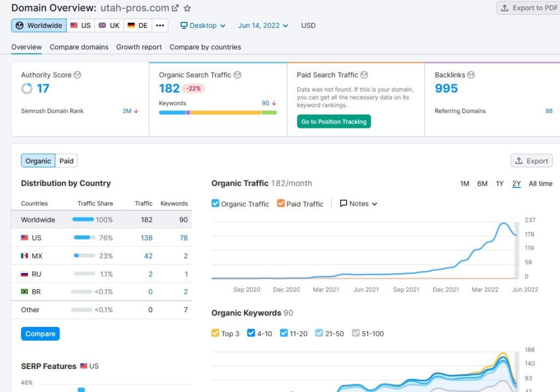This screenshot has width=560, height=392.
Task: Set chart range to 2Y
Action: pyautogui.click(x=516, y=184)
